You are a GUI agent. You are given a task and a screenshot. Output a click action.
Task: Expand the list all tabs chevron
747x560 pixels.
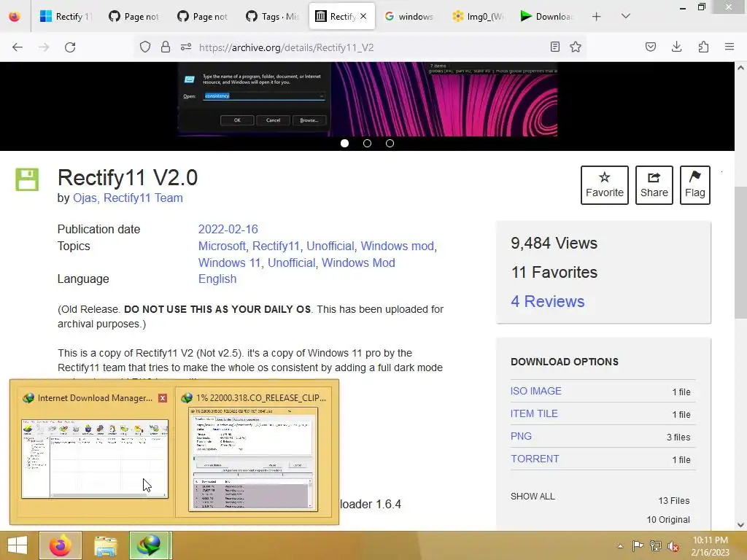[x=625, y=17]
